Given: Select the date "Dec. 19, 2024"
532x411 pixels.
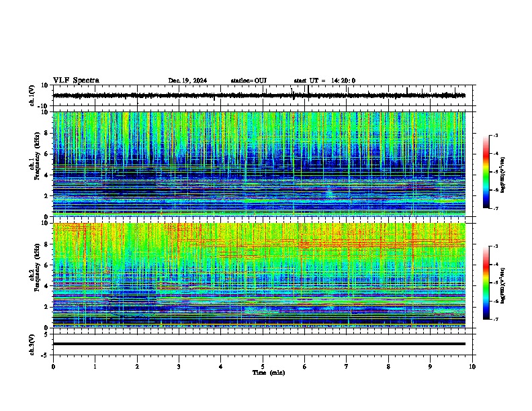Looking at the screenshot, I should click(187, 81).
